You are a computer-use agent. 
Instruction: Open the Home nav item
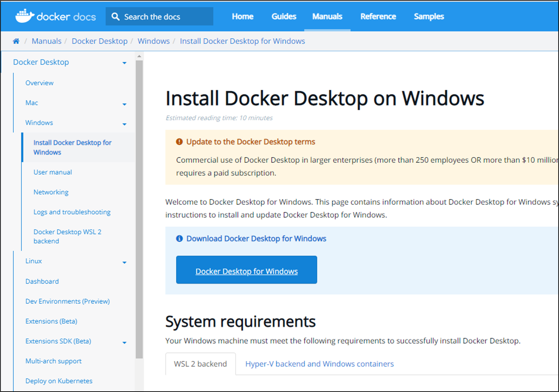click(x=243, y=16)
